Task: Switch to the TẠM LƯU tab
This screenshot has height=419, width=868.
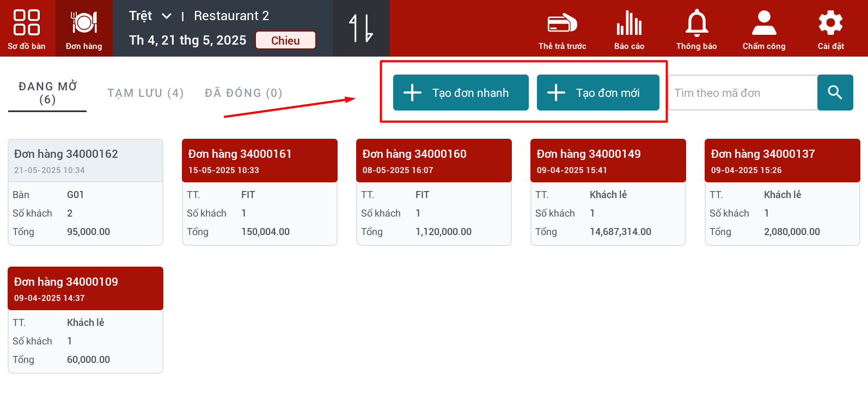Action: pyautogui.click(x=145, y=93)
